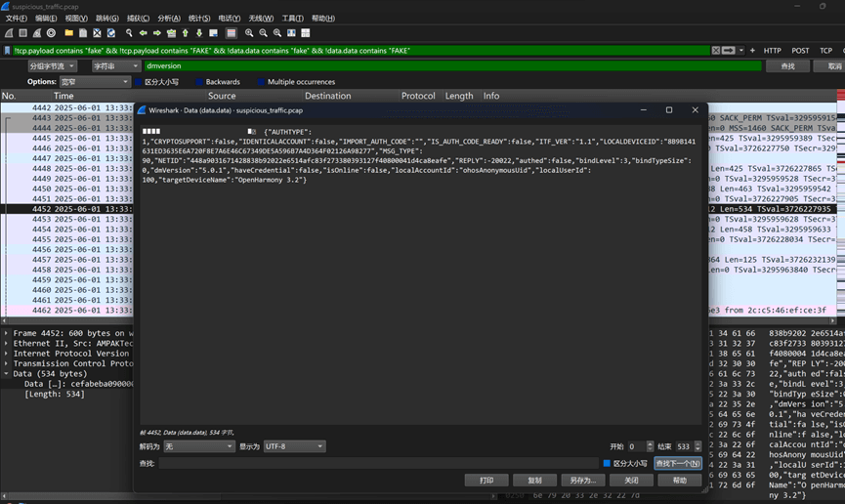The image size is (845, 504).
Task: Apply display filter with arrow icon
Action: click(x=729, y=50)
